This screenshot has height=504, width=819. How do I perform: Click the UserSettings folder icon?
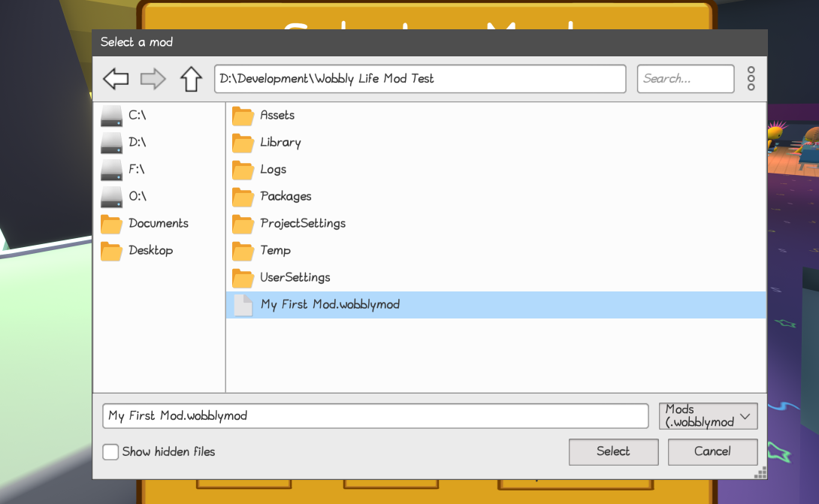[x=243, y=279]
